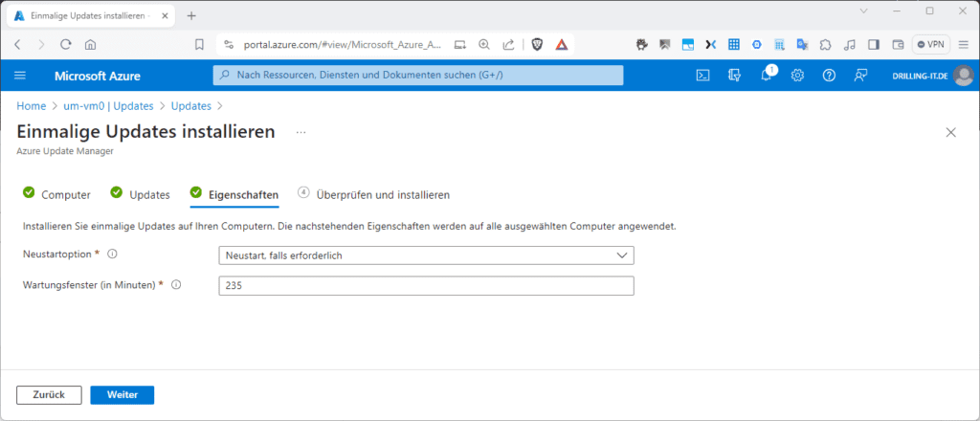Click the browser address bar URL
The width and height of the screenshot is (980, 421).
343,44
